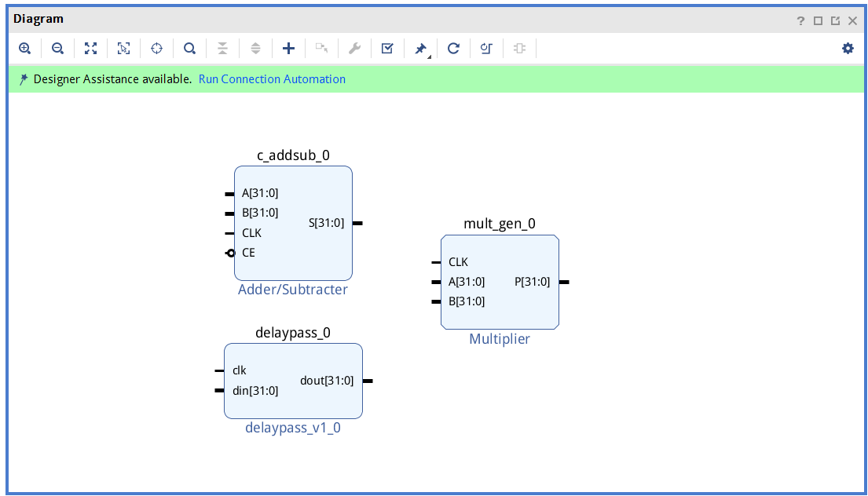Select S[31:0] output port on c_addsub_0

click(326, 223)
